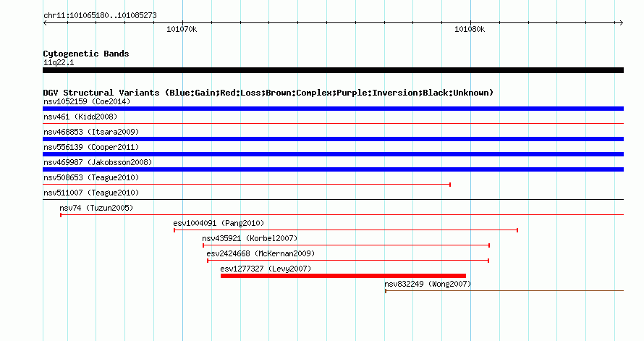Click the blue nsv556139 gain bar
644x341 pixels.
click(x=333, y=154)
